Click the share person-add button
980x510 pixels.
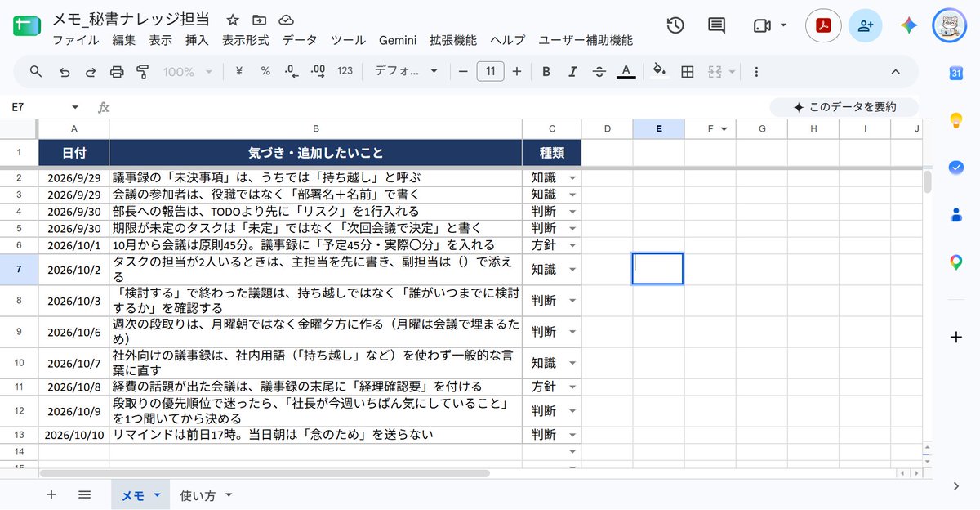tap(865, 25)
